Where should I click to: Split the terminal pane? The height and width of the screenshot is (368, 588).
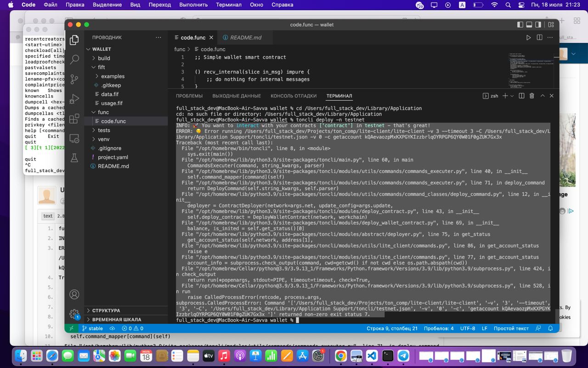pos(521,96)
